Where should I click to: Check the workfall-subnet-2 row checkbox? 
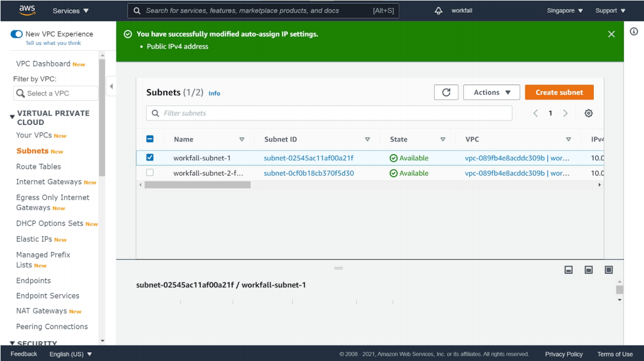(x=150, y=172)
